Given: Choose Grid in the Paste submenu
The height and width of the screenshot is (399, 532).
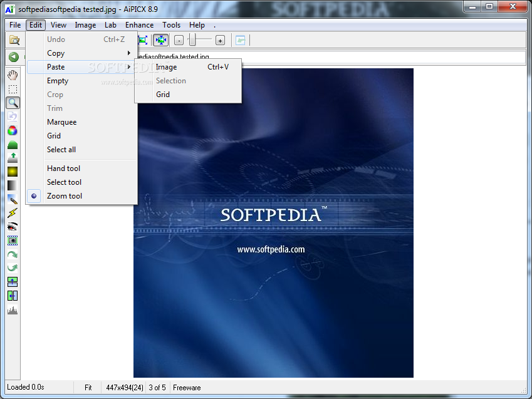Looking at the screenshot, I should point(188,95).
